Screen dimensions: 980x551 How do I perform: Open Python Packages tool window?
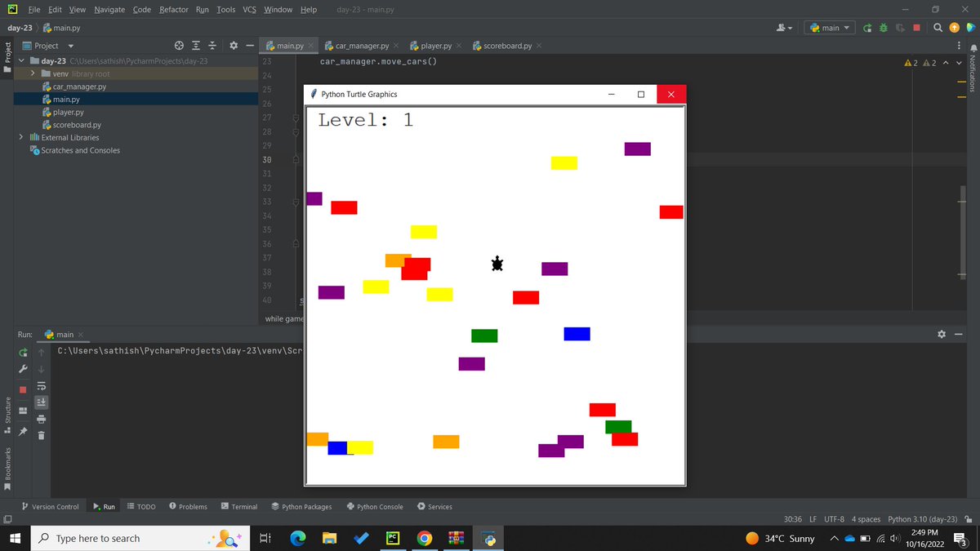coord(301,507)
